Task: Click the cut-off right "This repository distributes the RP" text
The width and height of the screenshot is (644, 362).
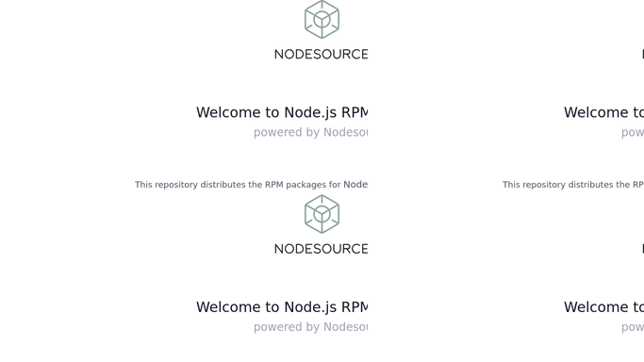Action: (x=573, y=185)
